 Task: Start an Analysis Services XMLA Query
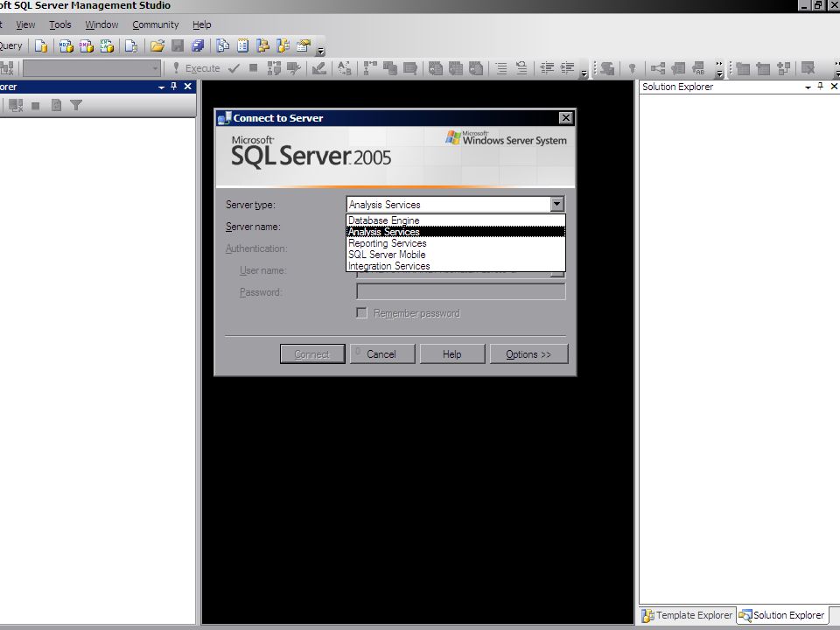click(107, 46)
